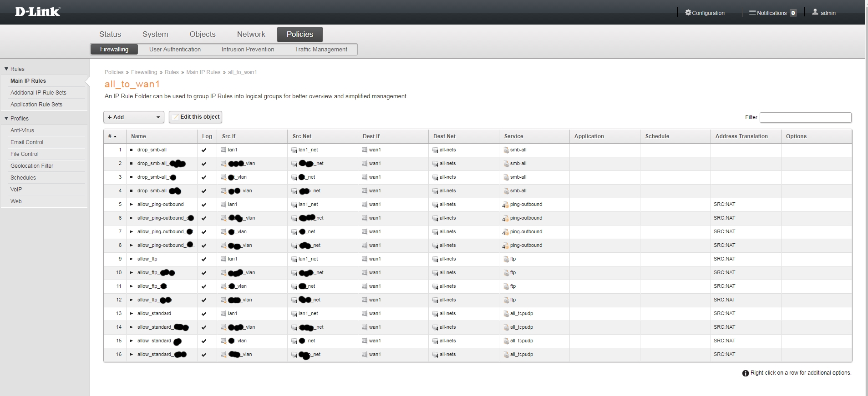Viewport: 868px width, 396px height.
Task: Click the lan1_net network icon in row 1
Action: (x=294, y=150)
